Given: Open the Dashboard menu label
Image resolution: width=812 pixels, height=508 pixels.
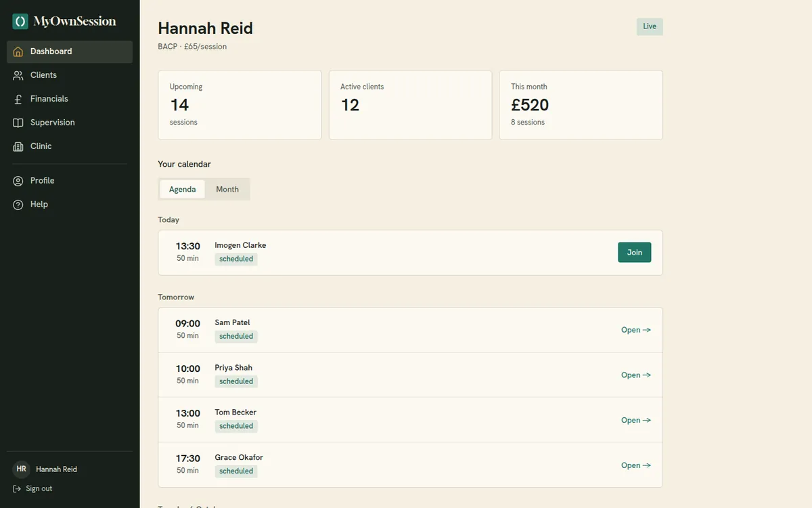Looking at the screenshot, I should click(51, 51).
